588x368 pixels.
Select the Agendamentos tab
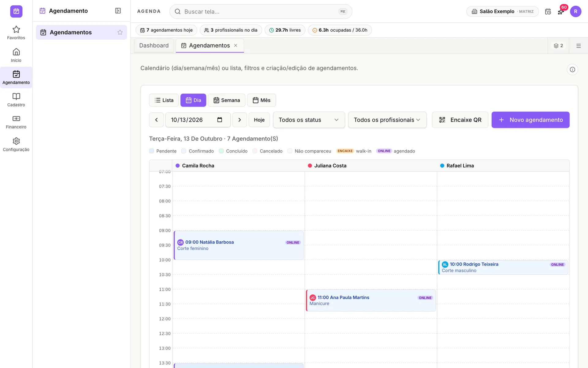point(209,45)
